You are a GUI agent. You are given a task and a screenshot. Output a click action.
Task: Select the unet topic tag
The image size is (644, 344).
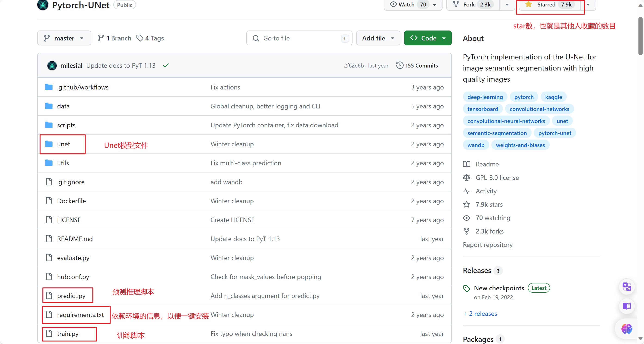pyautogui.click(x=562, y=121)
